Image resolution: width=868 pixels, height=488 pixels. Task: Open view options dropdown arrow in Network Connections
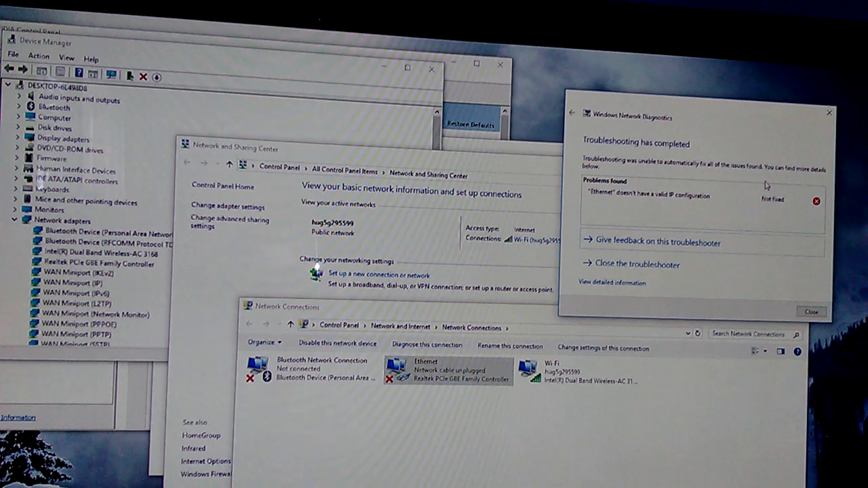pos(766,351)
